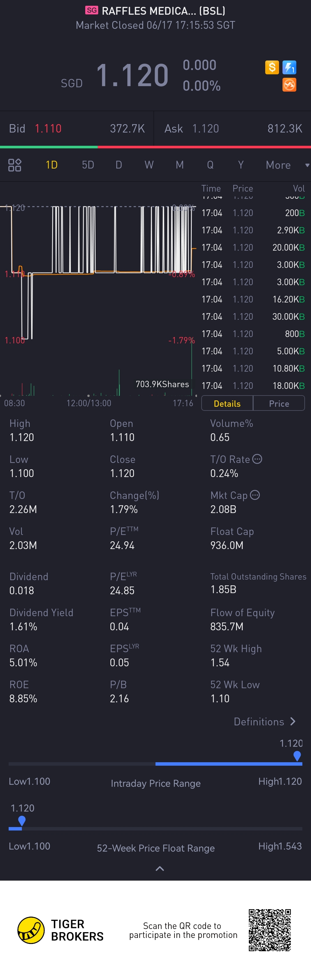Screen dimensions: 311x980
Task: Open the Definitions link
Action: click(259, 721)
